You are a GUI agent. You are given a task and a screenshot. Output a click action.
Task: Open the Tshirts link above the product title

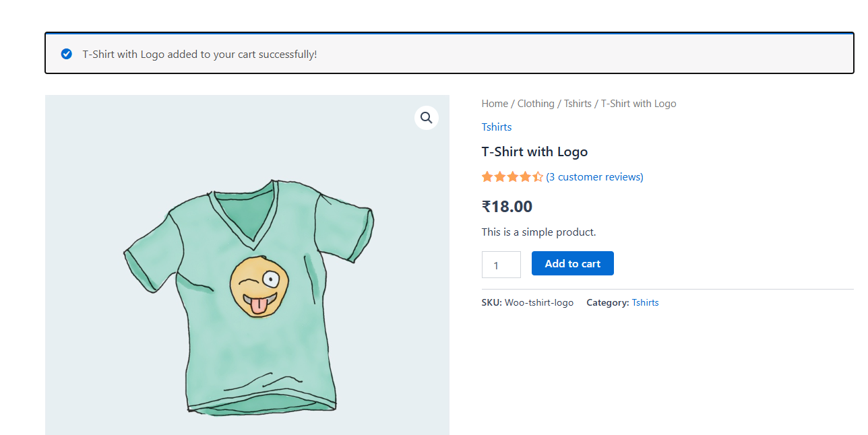pyautogui.click(x=497, y=127)
